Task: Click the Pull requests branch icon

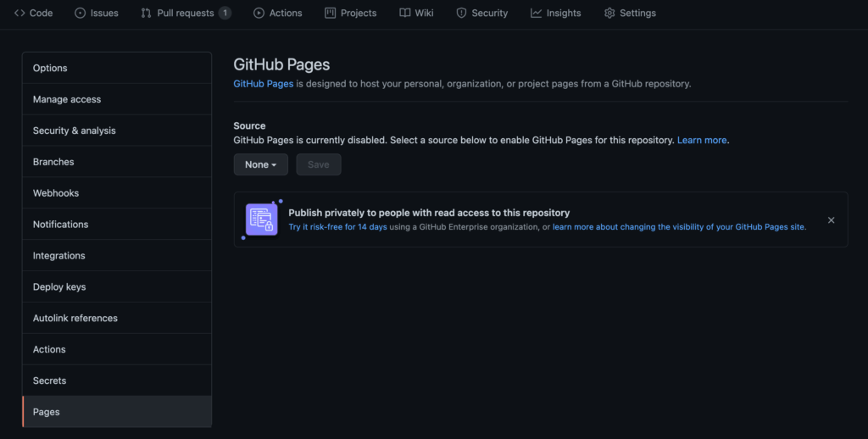Action: [x=147, y=13]
